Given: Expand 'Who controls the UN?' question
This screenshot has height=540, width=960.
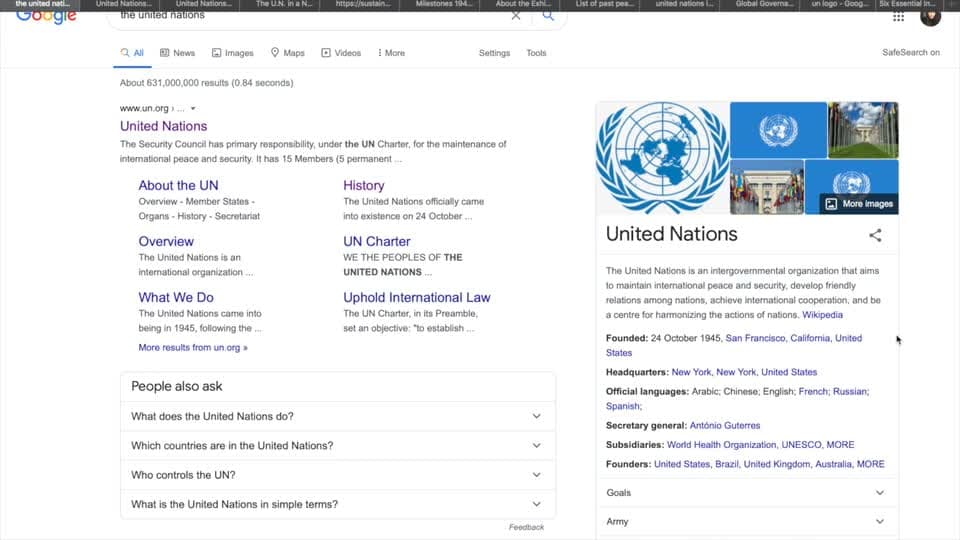Looking at the screenshot, I should click(337, 475).
